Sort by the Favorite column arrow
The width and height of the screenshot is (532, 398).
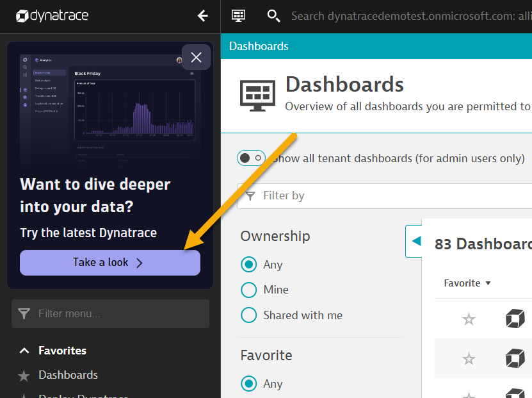click(x=488, y=283)
